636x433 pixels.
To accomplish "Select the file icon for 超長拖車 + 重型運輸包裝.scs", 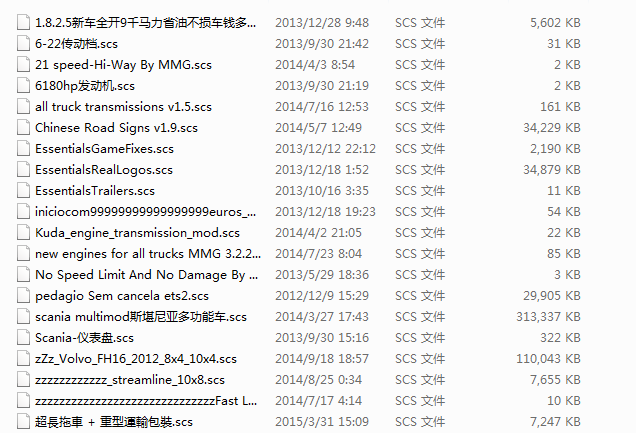I will [x=24, y=422].
